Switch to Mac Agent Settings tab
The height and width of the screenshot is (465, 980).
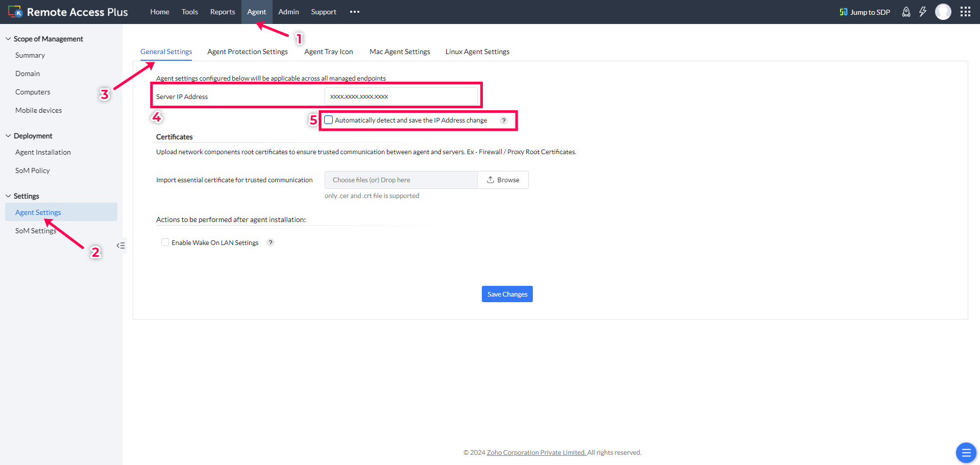(400, 52)
